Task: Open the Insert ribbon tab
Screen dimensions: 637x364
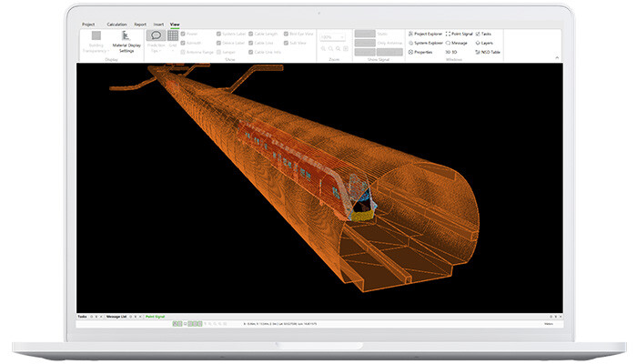Action: [158, 25]
